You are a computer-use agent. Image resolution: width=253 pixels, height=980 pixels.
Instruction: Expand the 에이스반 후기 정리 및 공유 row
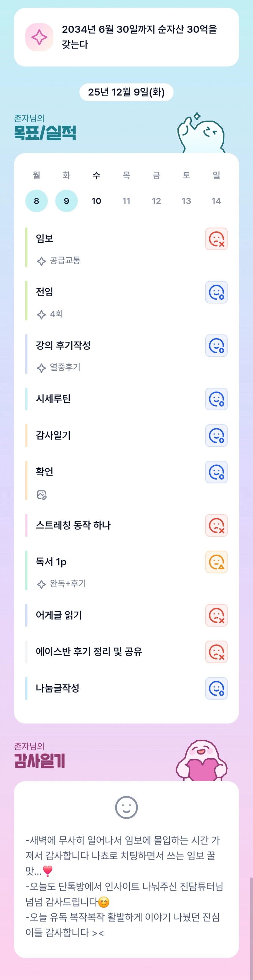click(x=89, y=652)
